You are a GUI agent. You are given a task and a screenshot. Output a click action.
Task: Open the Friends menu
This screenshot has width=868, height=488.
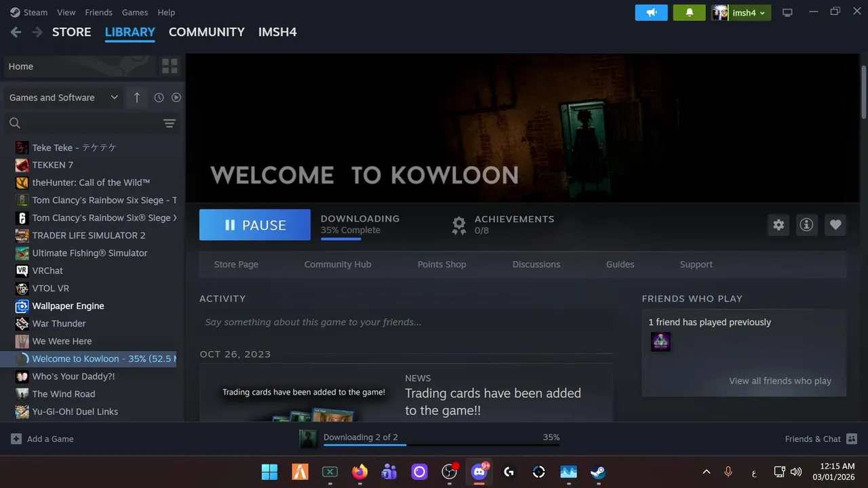click(x=99, y=12)
